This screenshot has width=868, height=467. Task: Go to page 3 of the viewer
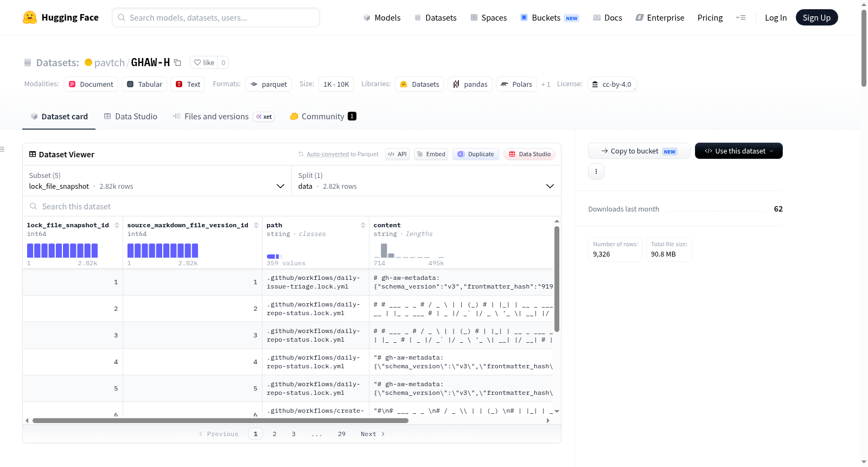(x=293, y=434)
